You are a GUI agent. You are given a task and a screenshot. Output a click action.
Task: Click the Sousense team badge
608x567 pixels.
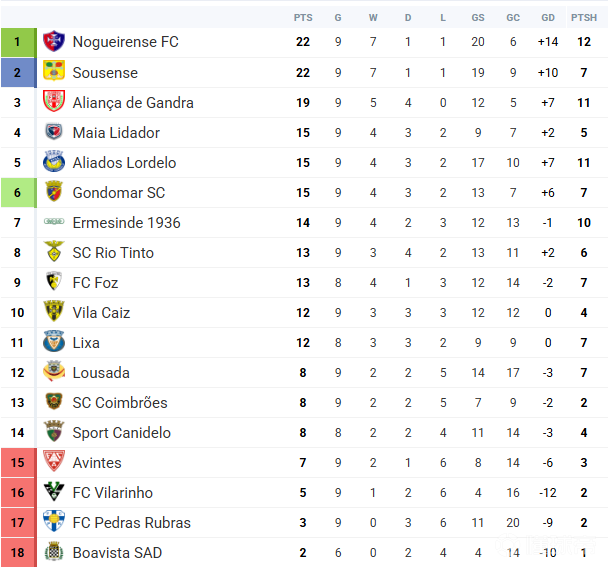coord(54,72)
